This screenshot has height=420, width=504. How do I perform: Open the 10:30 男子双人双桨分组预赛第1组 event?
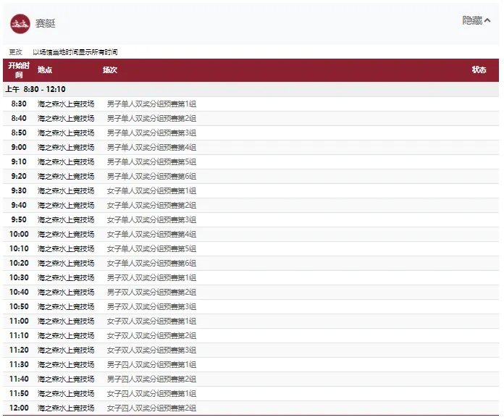(151, 278)
